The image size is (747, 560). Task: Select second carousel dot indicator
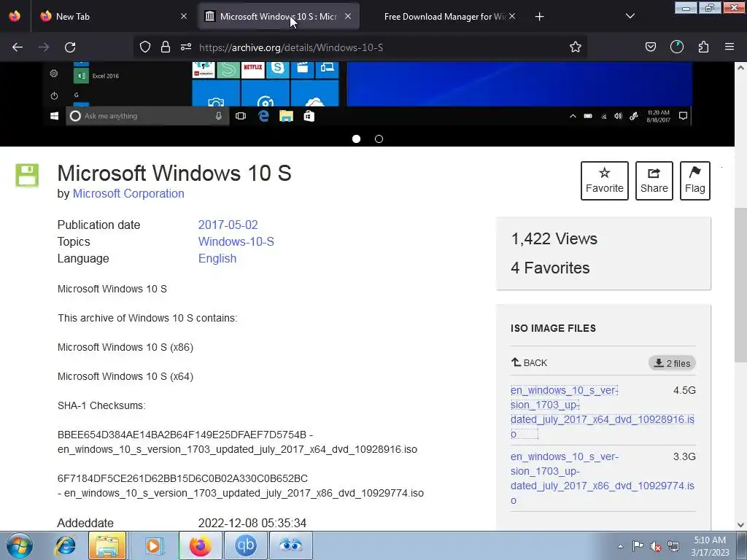tap(379, 139)
